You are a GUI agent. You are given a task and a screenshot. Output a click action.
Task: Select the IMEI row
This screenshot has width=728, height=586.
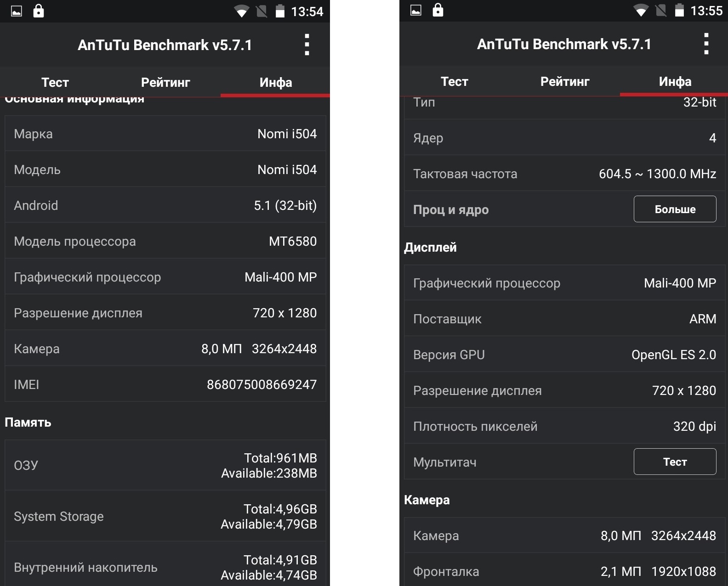pos(165,384)
